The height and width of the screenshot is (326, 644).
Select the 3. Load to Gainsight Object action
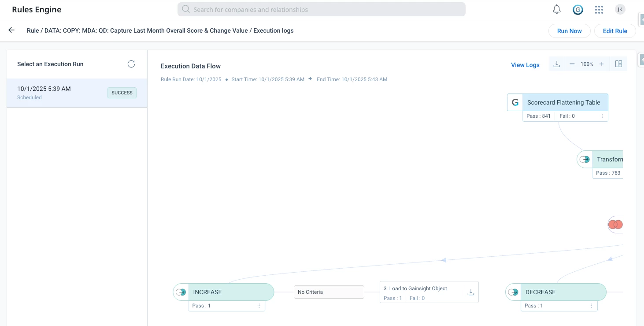click(x=429, y=292)
